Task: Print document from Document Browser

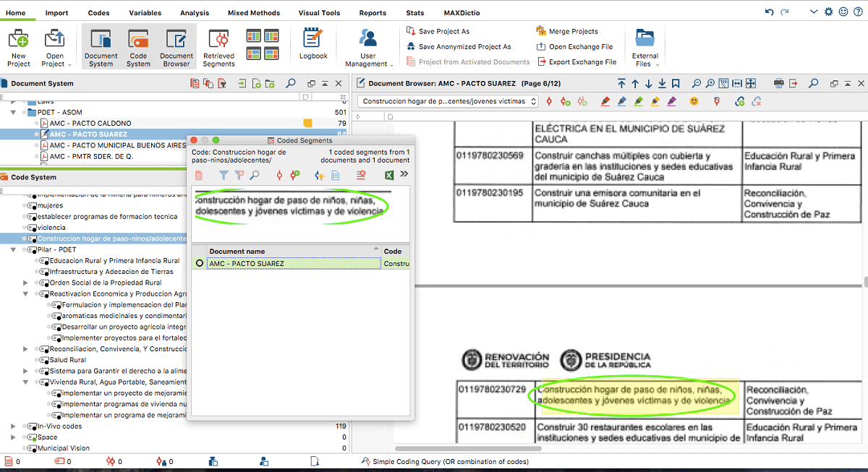Action: [x=779, y=83]
